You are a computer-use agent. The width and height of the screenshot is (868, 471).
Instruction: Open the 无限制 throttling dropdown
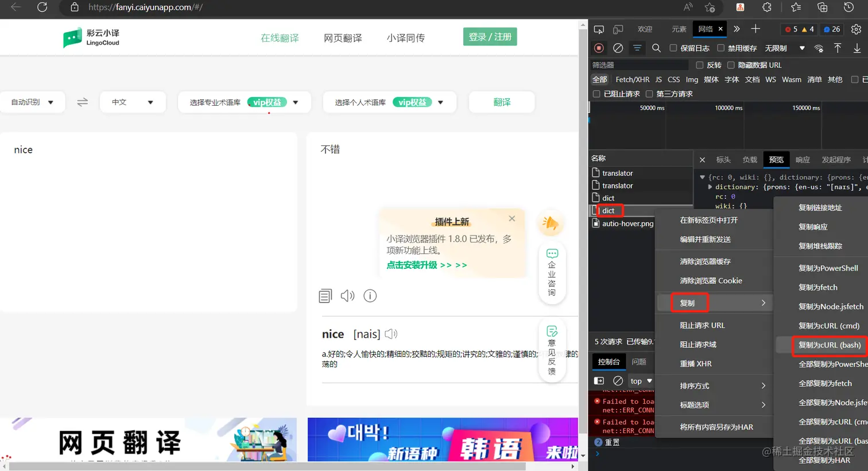785,48
